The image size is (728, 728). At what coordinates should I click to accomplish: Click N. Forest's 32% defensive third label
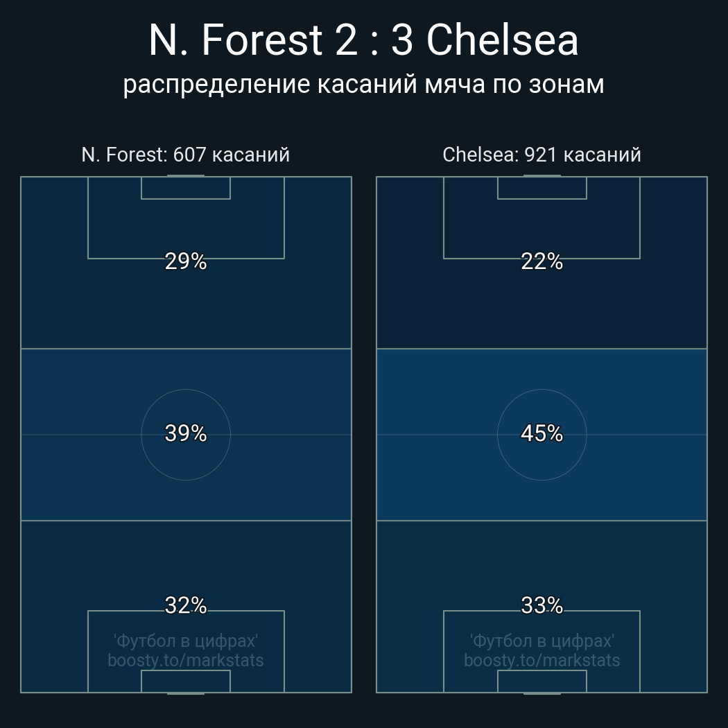[x=186, y=605]
